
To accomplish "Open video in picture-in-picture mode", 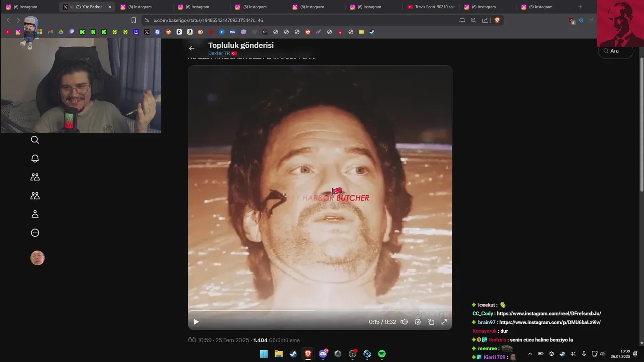I will tap(431, 322).
